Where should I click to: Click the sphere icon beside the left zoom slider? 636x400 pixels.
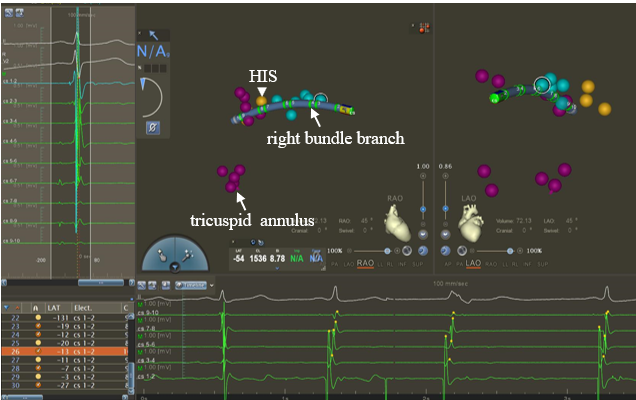pos(407,251)
